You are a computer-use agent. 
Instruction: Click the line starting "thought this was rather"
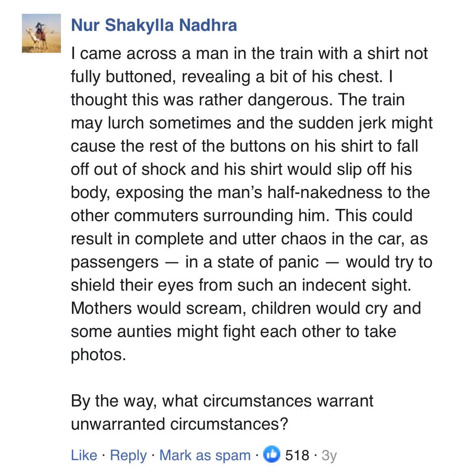tap(237, 100)
